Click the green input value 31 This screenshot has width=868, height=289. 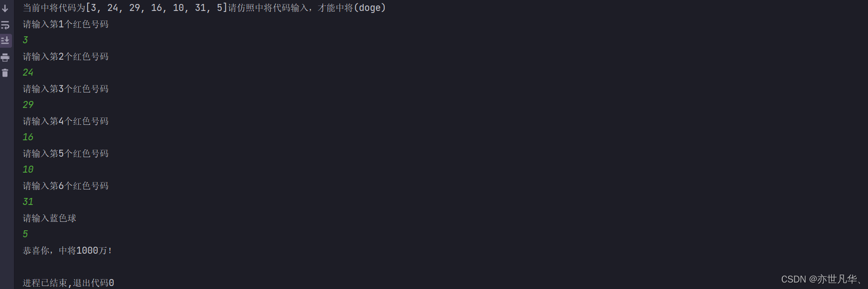[x=28, y=202]
